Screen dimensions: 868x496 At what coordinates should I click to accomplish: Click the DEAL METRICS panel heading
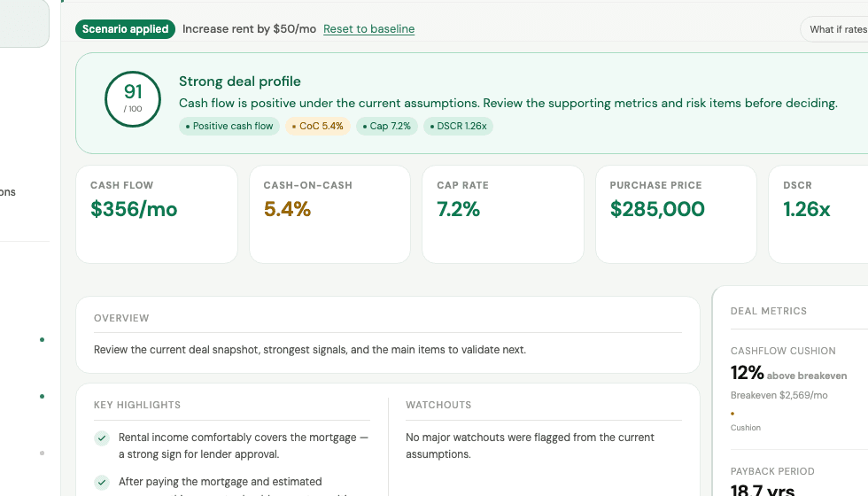(769, 311)
